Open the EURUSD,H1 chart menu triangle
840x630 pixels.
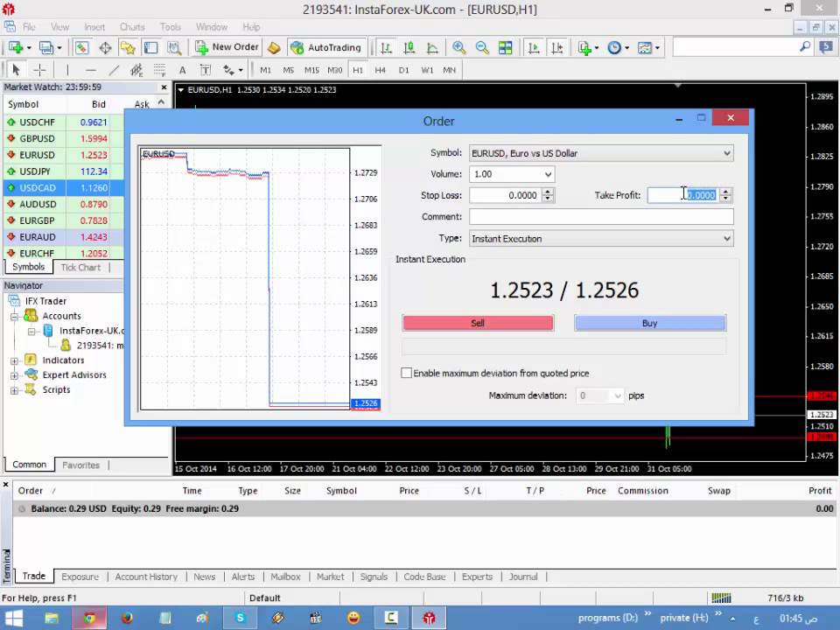pyautogui.click(x=181, y=90)
